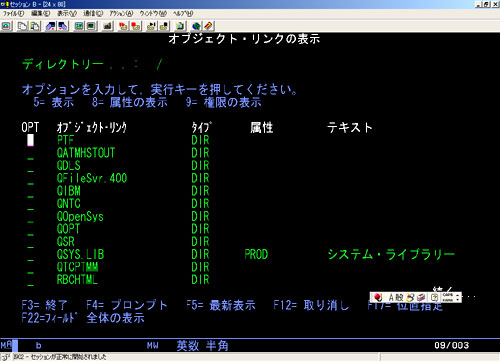This screenshot has height=363, width=500.
Task: Click the OPT field beside QOPT
Action: 30,229
